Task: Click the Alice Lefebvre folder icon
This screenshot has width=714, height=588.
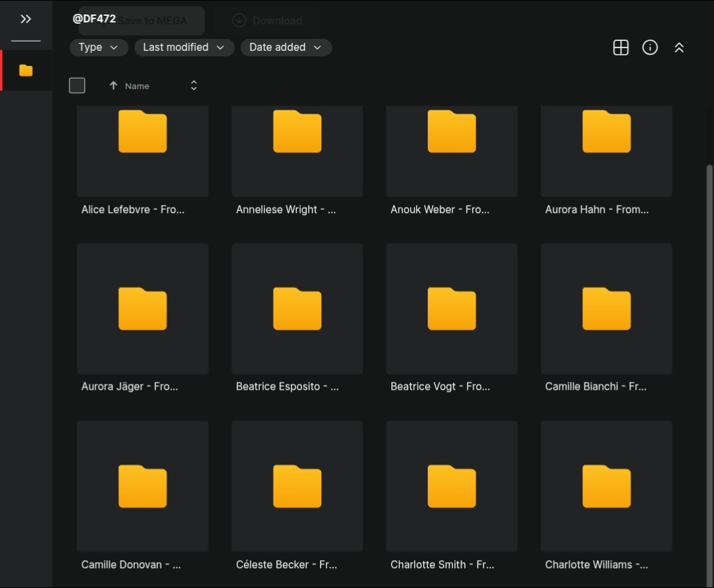Action: (x=143, y=131)
